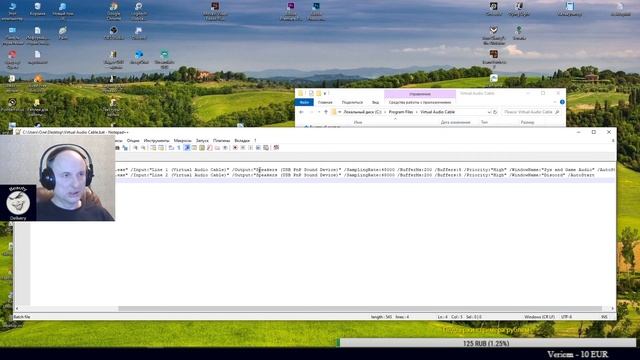Viewport: 640px width, 360px height.
Task: Click Explorer forward navigation arrow
Action: coord(311,112)
